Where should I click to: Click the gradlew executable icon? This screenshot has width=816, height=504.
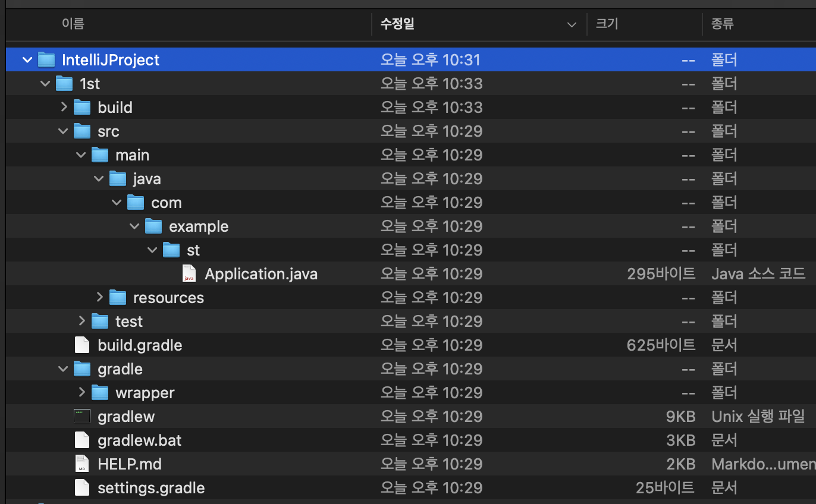(x=82, y=417)
